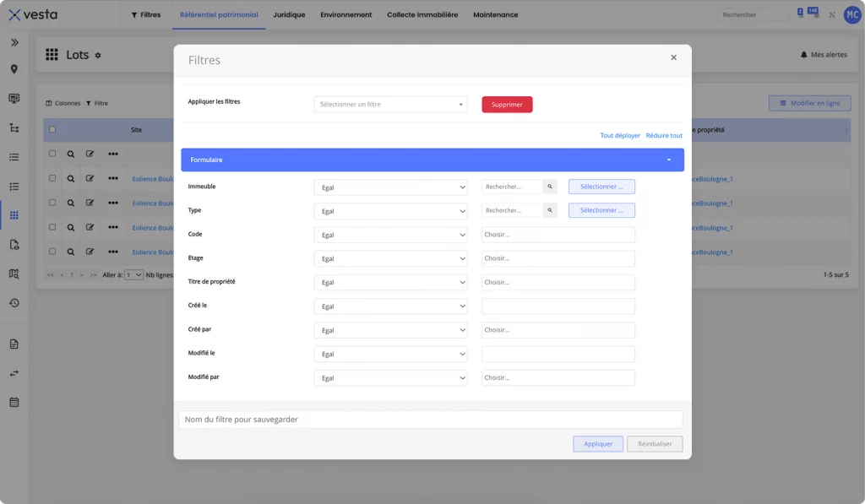Click the calendar icon in left sidebar
This screenshot has height=504, width=865.
pos(14,402)
